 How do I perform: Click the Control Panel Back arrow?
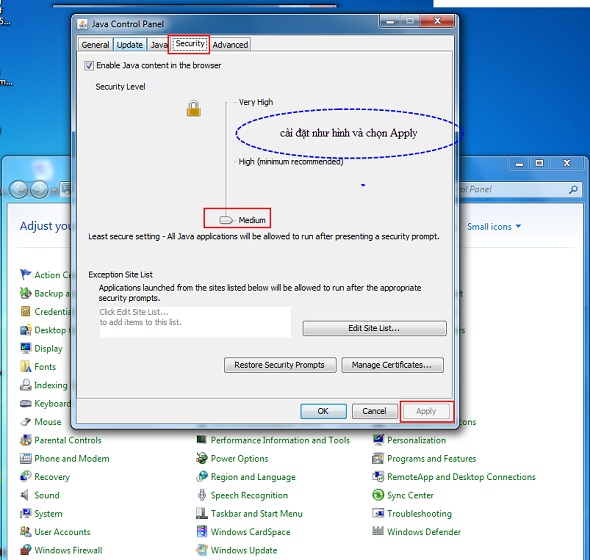(x=18, y=189)
